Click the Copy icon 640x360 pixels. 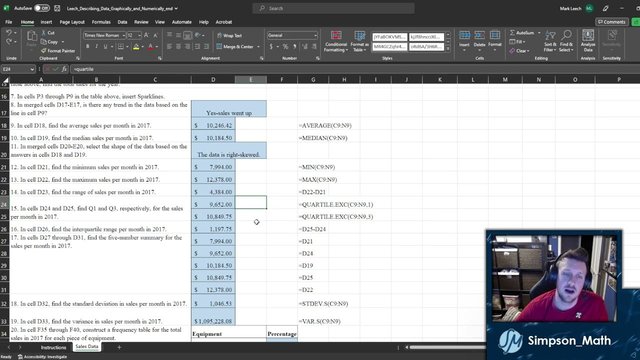pyautogui.click(x=44, y=42)
